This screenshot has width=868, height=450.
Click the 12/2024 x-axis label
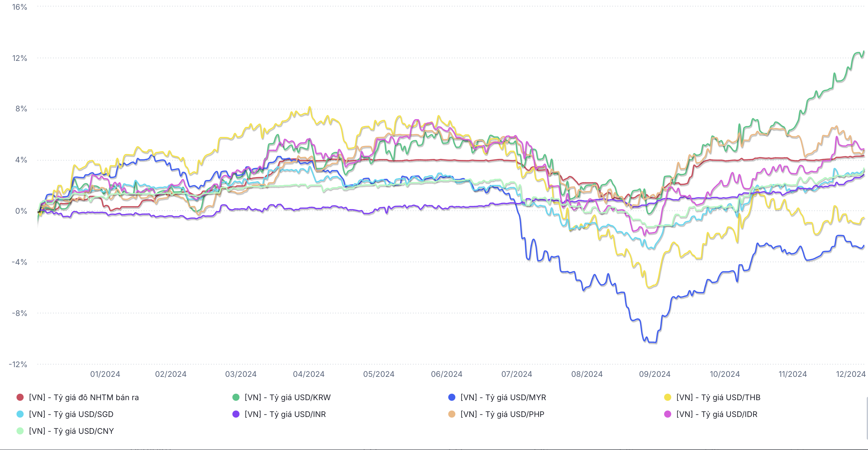tap(851, 374)
